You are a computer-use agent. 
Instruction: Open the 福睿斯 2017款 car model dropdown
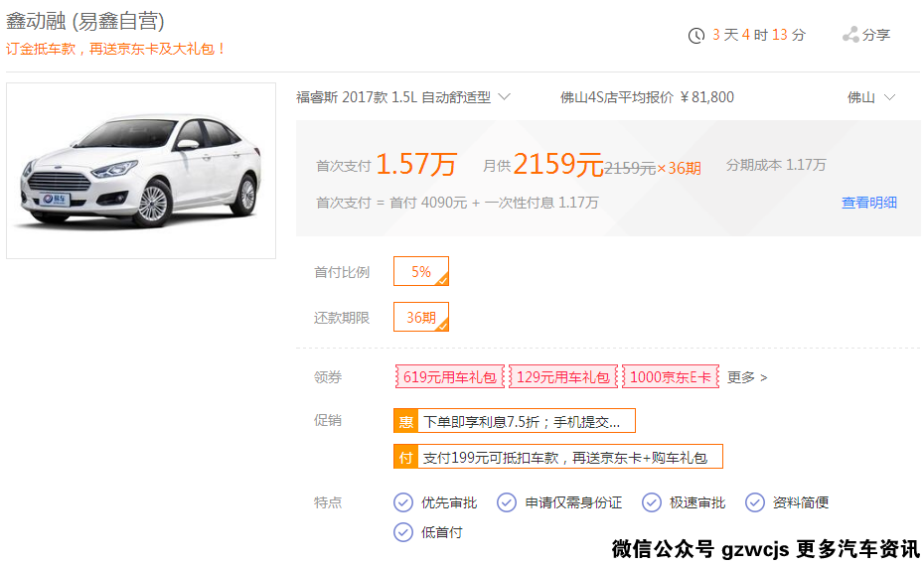pyautogui.click(x=403, y=97)
